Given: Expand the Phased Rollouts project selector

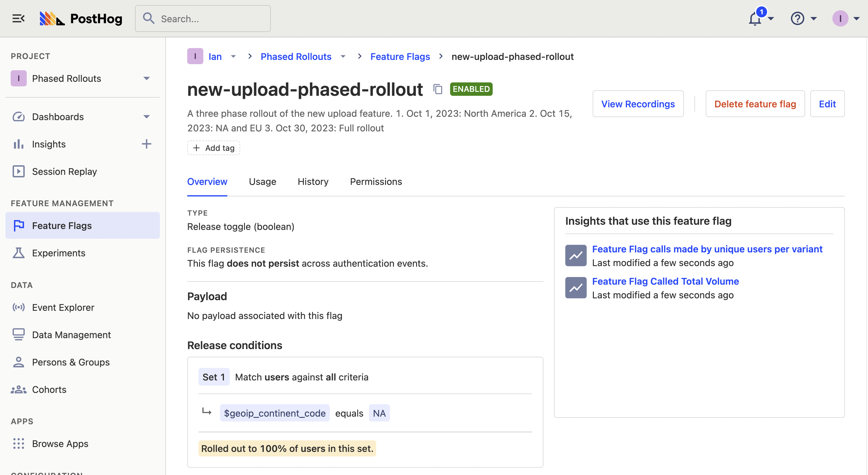Looking at the screenshot, I should pyautogui.click(x=146, y=78).
